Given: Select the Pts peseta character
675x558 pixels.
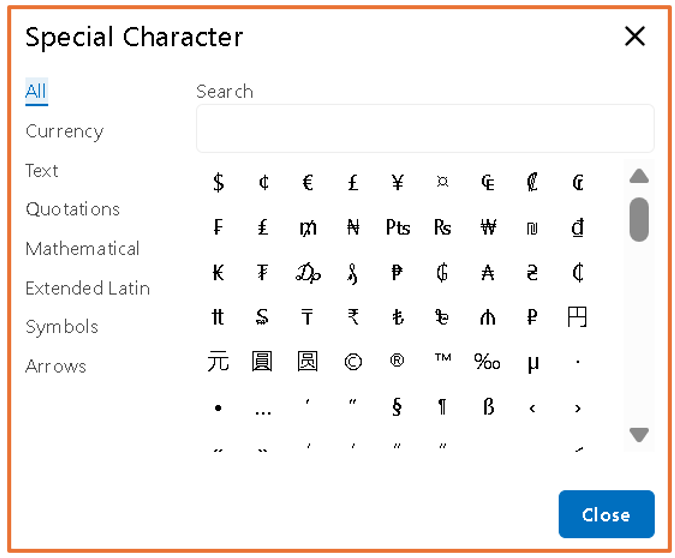Looking at the screenshot, I should [398, 227].
